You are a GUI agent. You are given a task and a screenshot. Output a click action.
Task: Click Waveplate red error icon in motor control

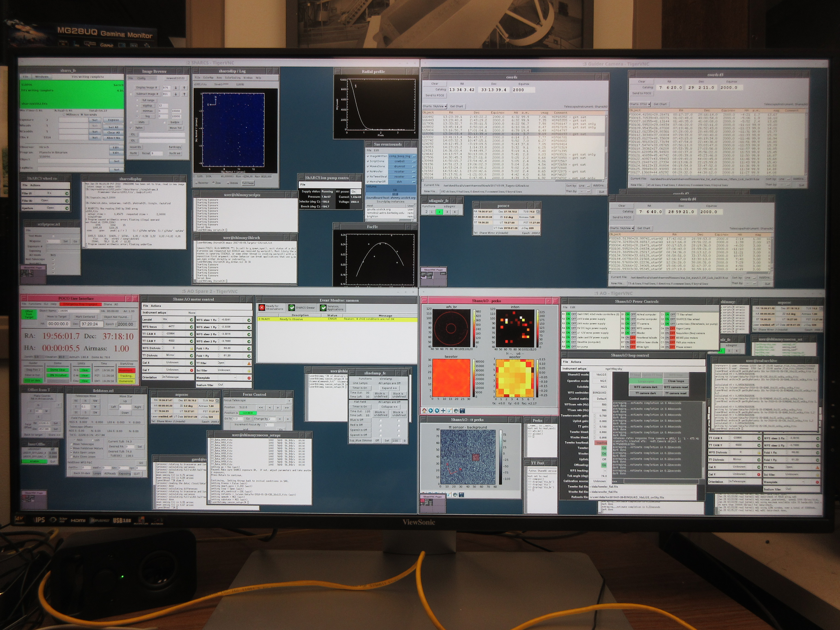(x=249, y=378)
